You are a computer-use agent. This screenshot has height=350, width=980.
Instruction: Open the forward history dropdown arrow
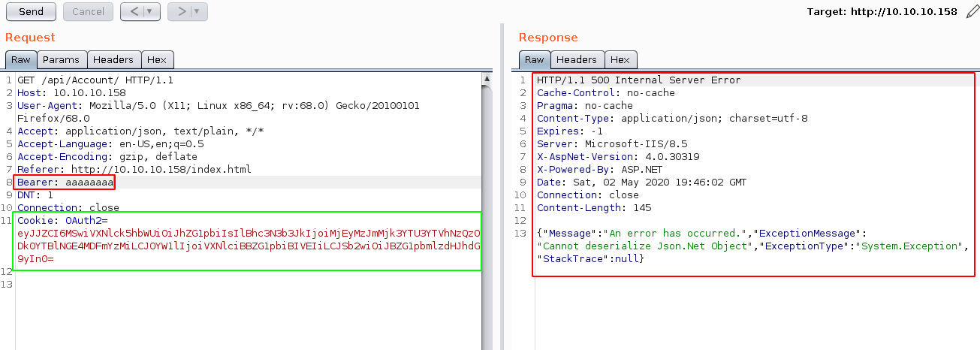coord(196,11)
